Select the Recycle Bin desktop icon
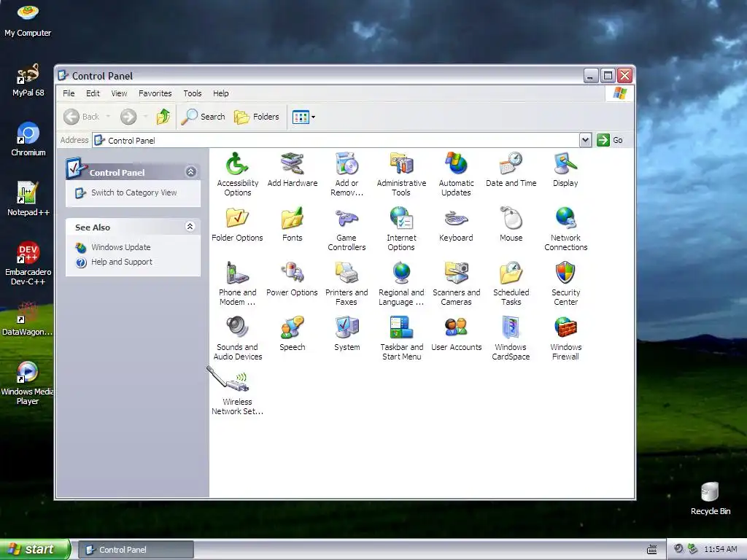The width and height of the screenshot is (747, 560). tap(710, 499)
